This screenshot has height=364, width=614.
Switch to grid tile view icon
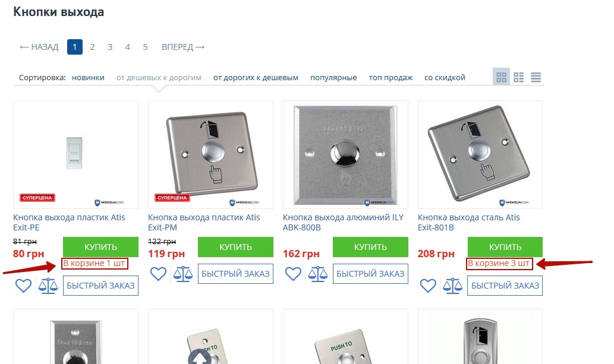(x=501, y=77)
